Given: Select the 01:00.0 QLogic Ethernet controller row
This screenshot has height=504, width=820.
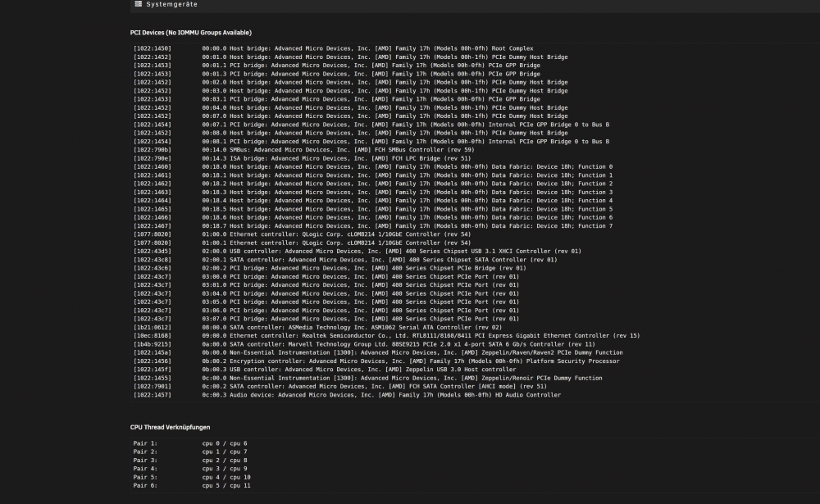Looking at the screenshot, I should pyautogui.click(x=302, y=234).
